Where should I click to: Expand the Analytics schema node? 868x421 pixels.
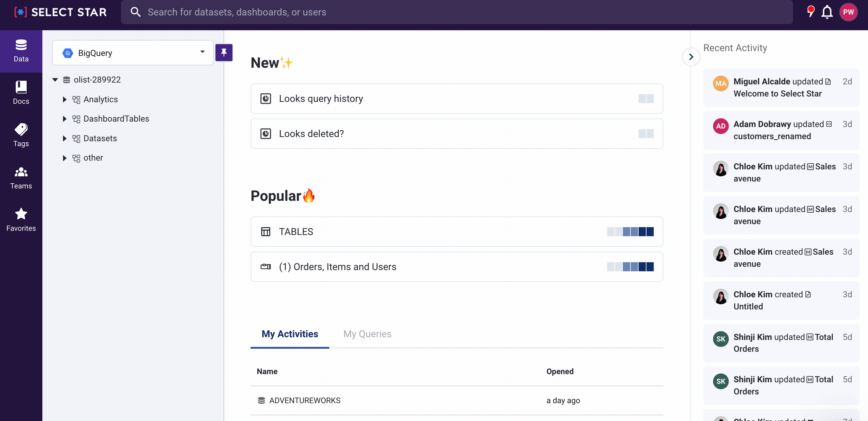pos(64,100)
